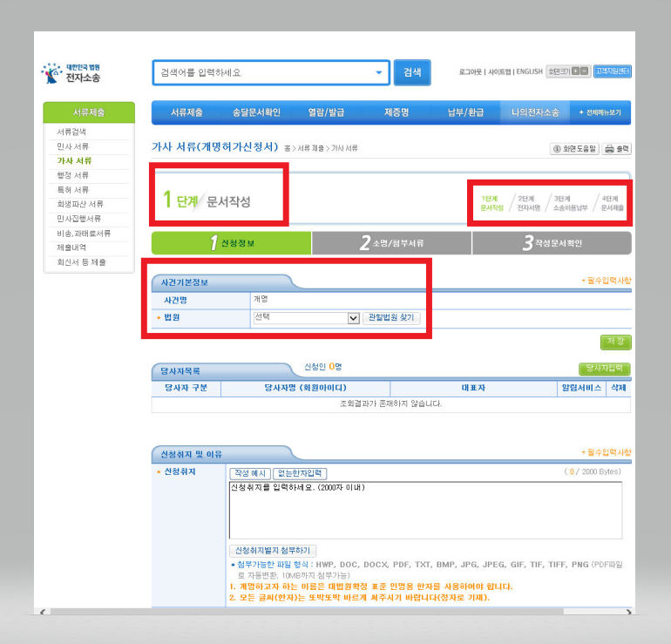Click the 3단계 소송비용납부 step indicator
The height and width of the screenshot is (644, 671).
pyautogui.click(x=570, y=203)
